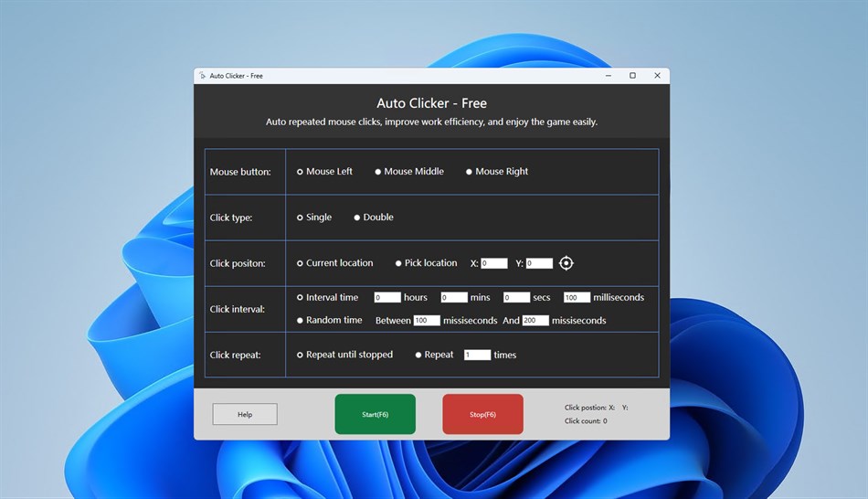
Task: Click the hours interval field
Action: 387,297
